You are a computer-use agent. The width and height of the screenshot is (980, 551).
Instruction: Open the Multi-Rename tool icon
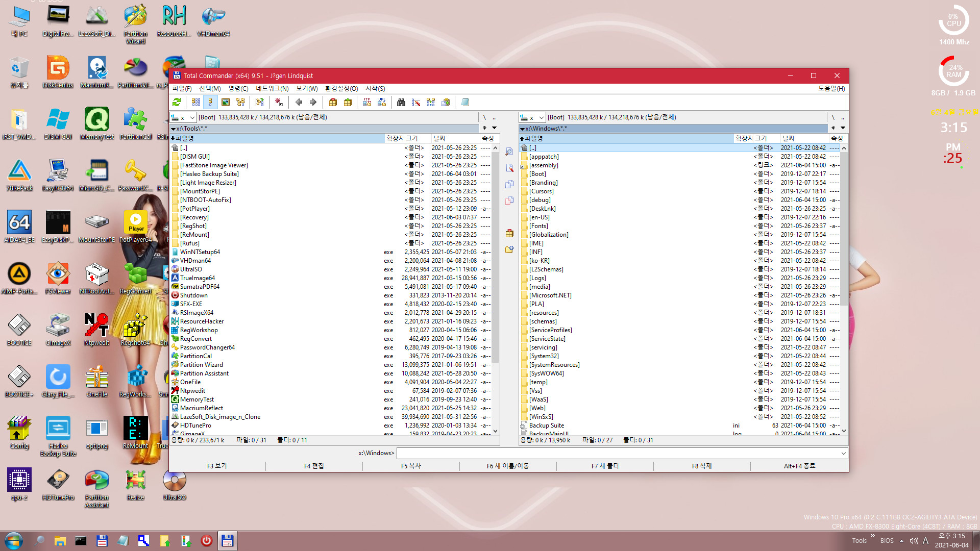click(x=416, y=102)
